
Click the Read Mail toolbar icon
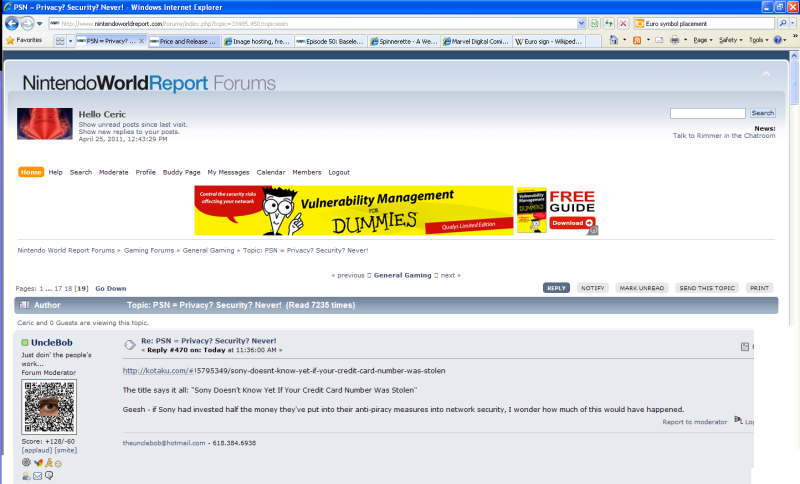point(659,40)
